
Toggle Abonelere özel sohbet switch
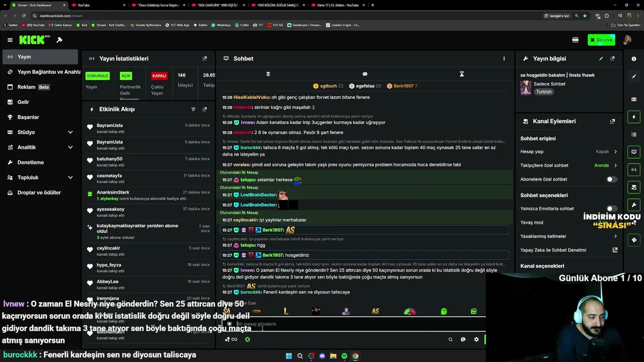click(x=611, y=179)
